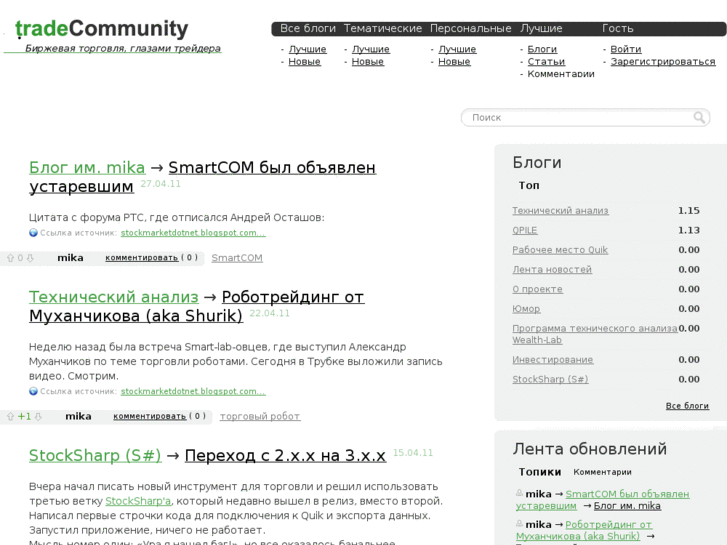Downvote the Роботрейдинг post

(38, 417)
